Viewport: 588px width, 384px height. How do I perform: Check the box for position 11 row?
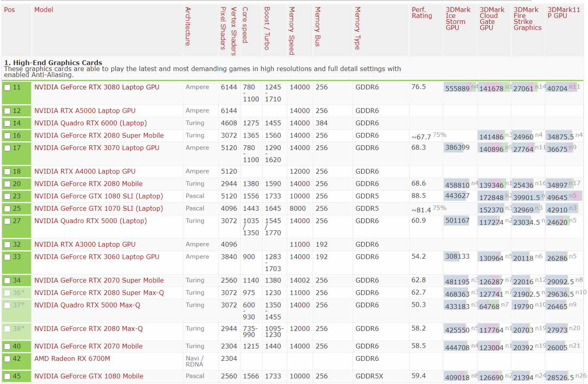7,87
